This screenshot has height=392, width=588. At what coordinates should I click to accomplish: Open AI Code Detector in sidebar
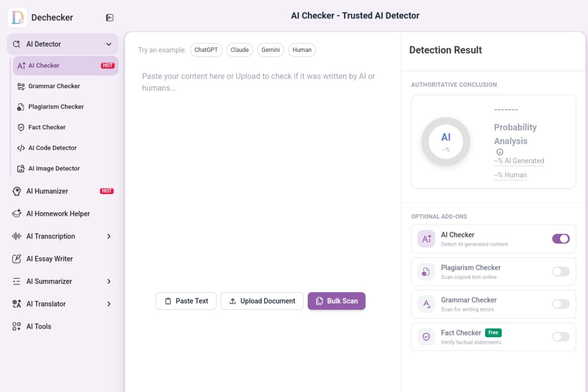pyautogui.click(x=65, y=148)
